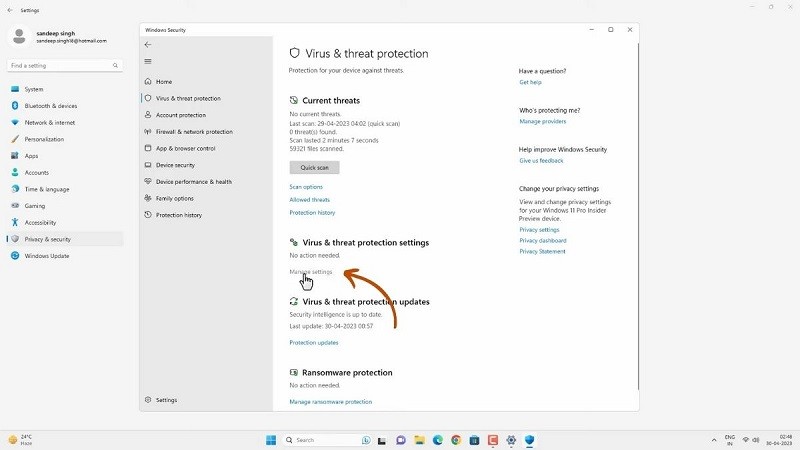This screenshot has width=800, height=450.
Task: Open Account protection section
Action: pyautogui.click(x=181, y=115)
